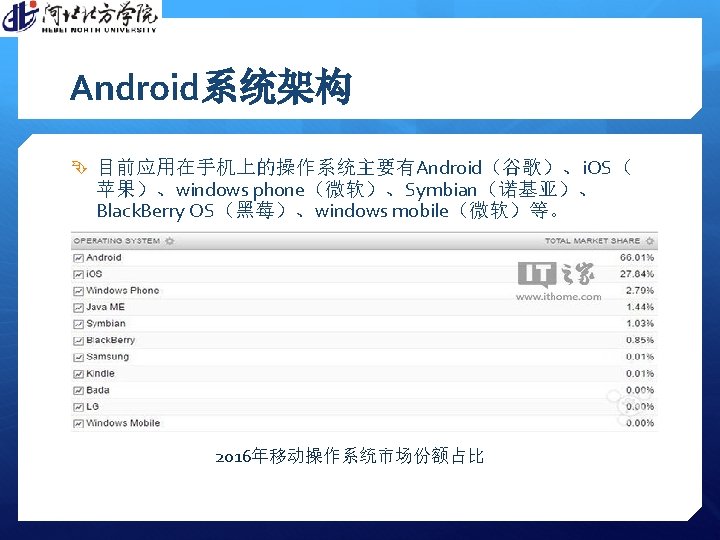Viewport: 720px width, 540px height.
Task: Select the Windows Mobile label
Action: pos(123,423)
